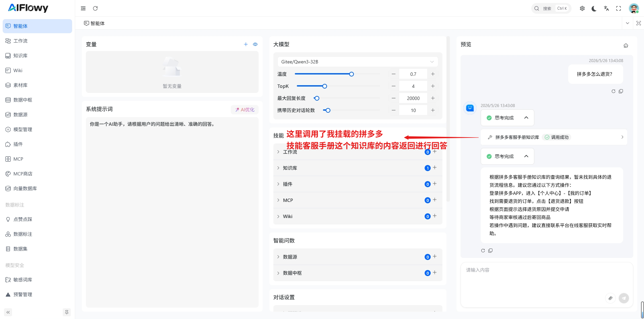Open the settings gear in top bar
The width and height of the screenshot is (644, 319).
[582, 8]
